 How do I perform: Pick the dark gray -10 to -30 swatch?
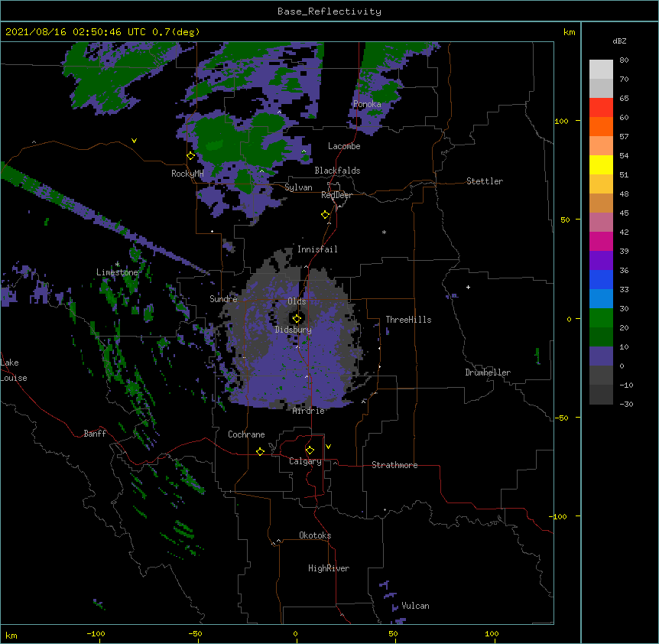(601, 395)
